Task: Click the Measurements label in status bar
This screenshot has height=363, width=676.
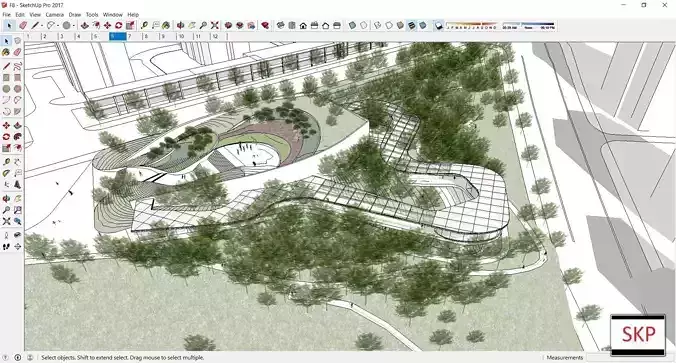Action: coord(564,357)
